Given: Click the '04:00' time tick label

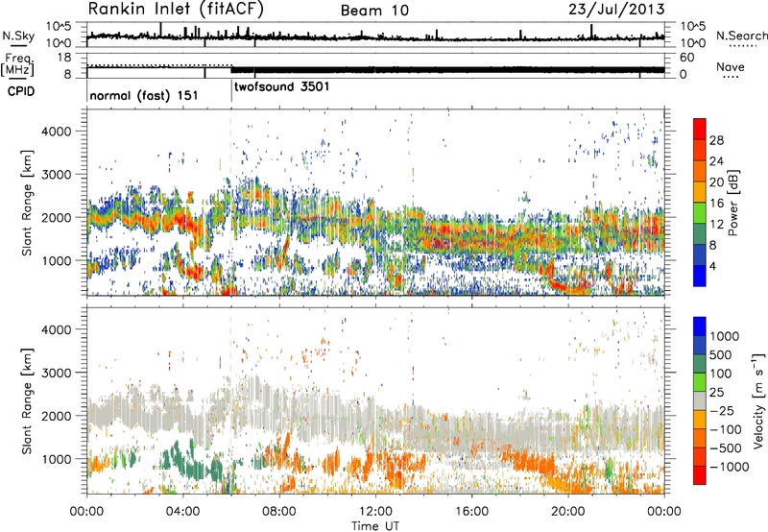Looking at the screenshot, I should pos(182,511).
